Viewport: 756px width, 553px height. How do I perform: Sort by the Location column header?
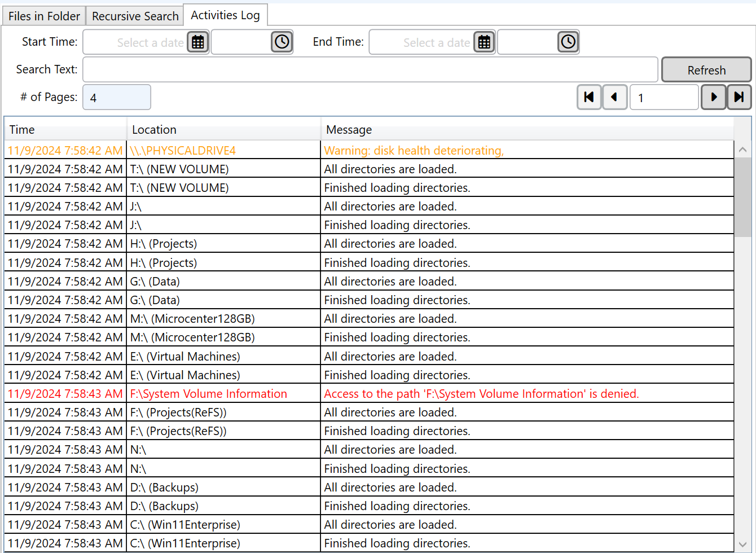coord(224,130)
